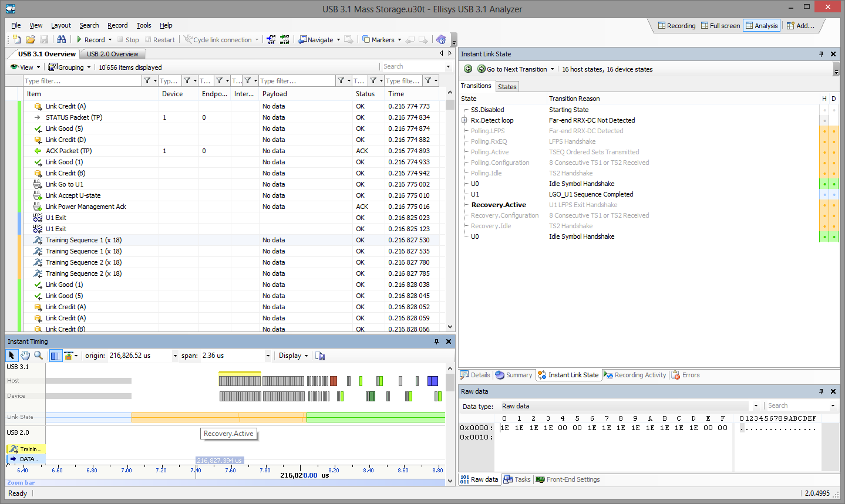Image resolution: width=845 pixels, height=504 pixels.
Task: Click the Reset time reference icon
Action: coord(284,39)
